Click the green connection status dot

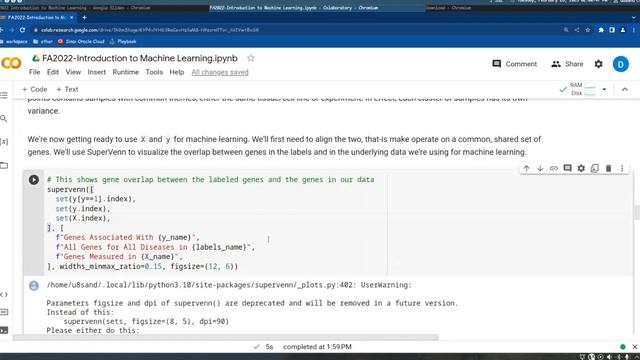(622, 347)
